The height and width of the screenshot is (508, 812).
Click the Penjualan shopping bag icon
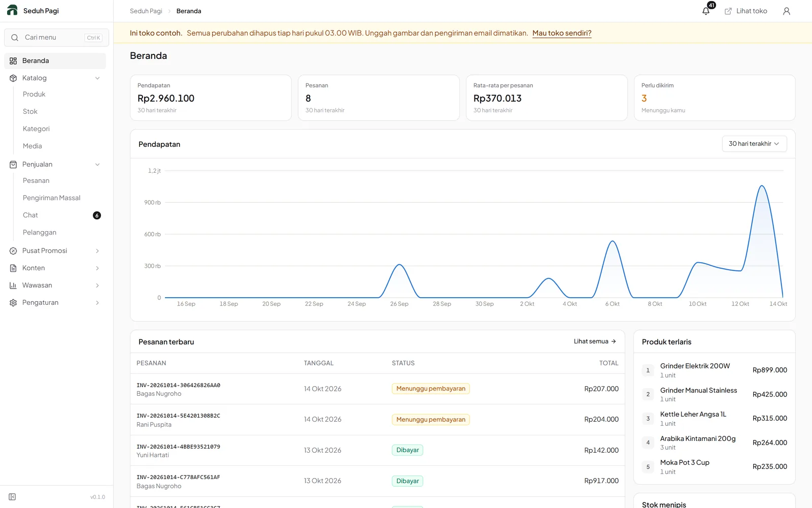coord(13,165)
